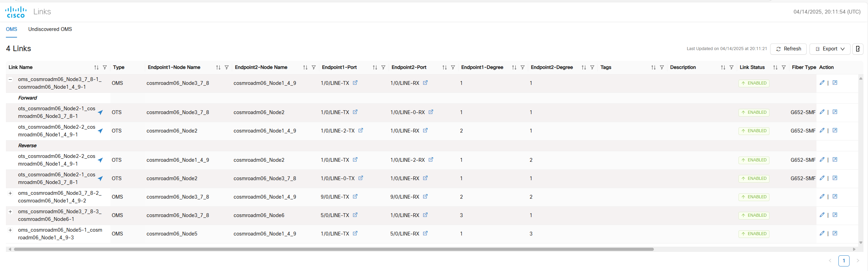Switch to the Undiscovered OMS tab
This screenshot has width=868, height=271.
tap(50, 29)
